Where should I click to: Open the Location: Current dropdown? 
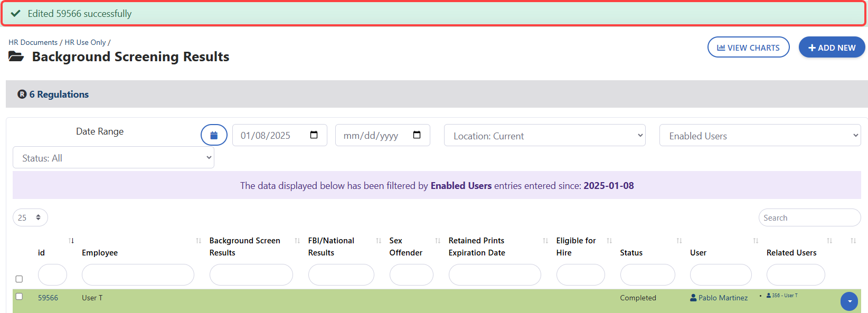[x=544, y=136]
